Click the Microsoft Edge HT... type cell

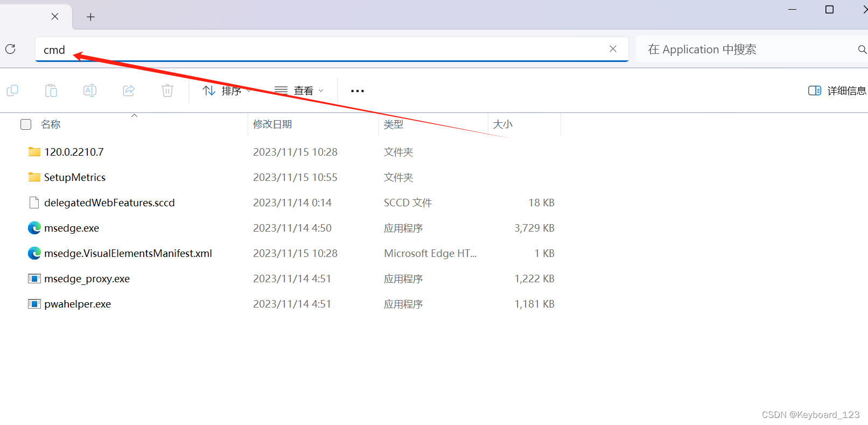point(430,253)
